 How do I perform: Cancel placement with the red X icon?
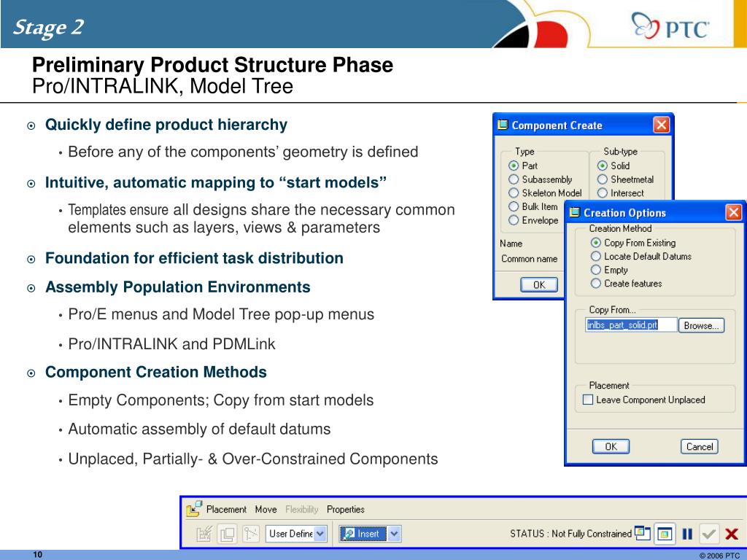731,534
